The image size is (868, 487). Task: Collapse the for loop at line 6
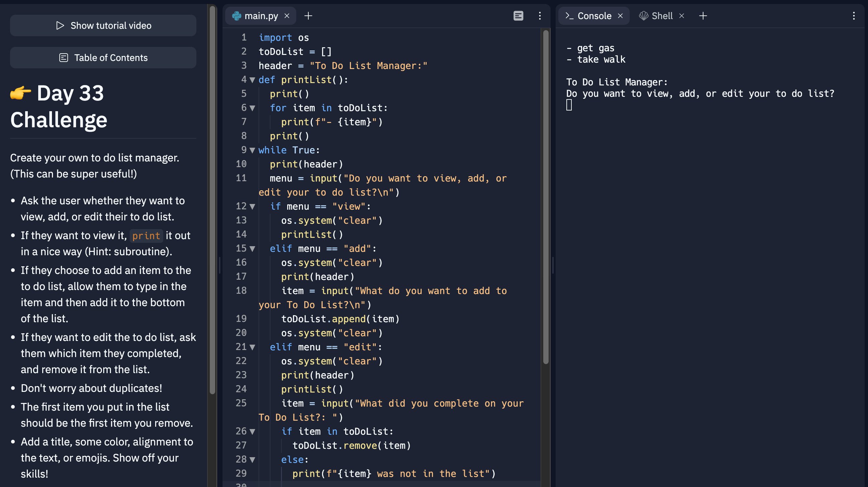[252, 108]
